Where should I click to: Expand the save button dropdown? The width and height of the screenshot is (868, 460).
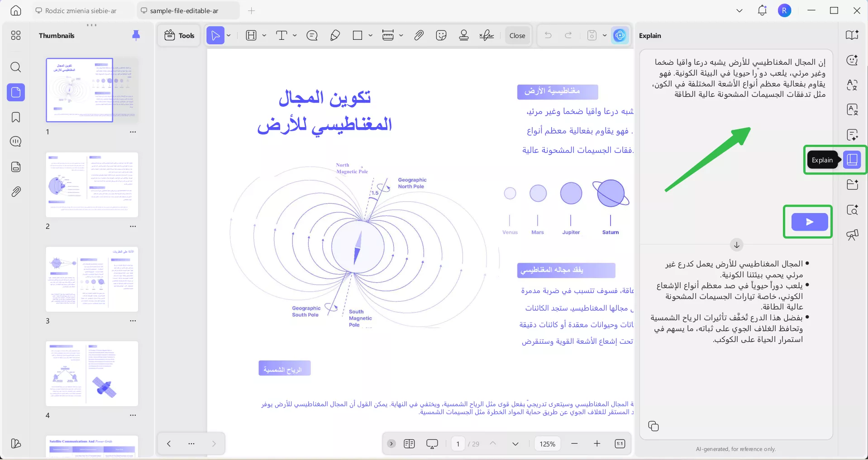click(x=605, y=35)
